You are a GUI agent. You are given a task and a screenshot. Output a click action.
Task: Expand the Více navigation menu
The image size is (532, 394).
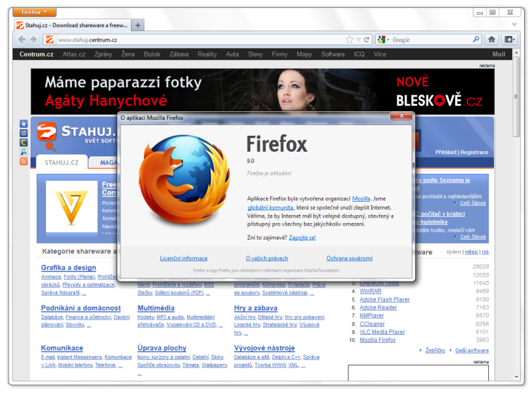(380, 55)
